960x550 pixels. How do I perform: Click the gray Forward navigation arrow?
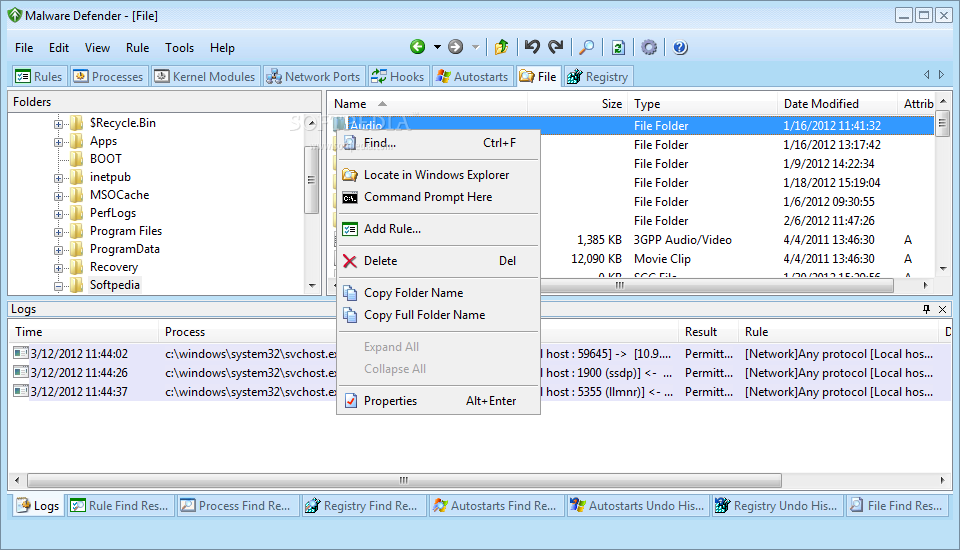pyautogui.click(x=456, y=47)
